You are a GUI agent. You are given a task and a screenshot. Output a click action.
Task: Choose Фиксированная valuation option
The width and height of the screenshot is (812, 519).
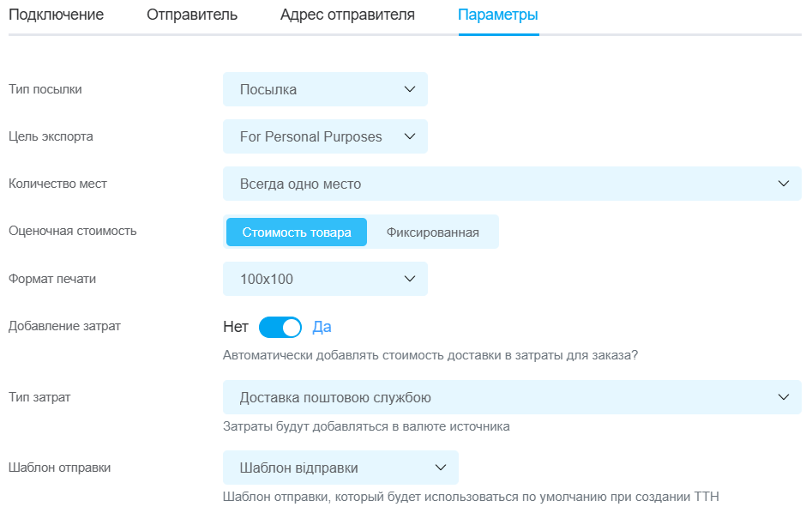(x=432, y=232)
